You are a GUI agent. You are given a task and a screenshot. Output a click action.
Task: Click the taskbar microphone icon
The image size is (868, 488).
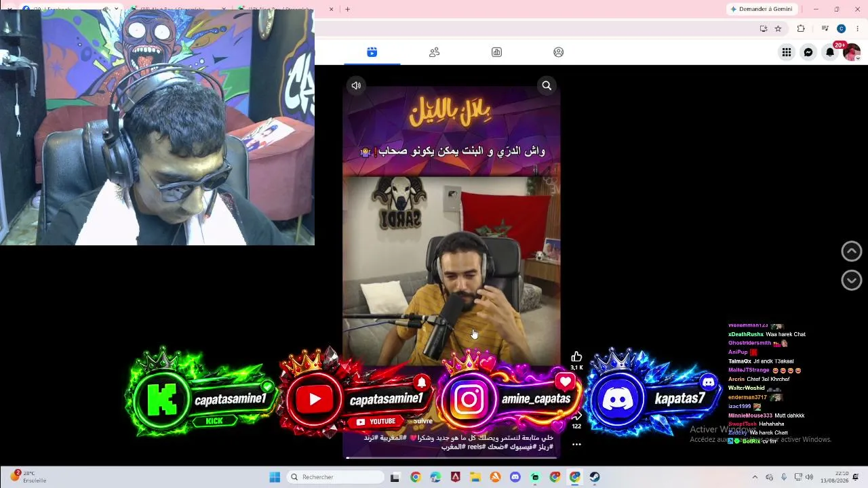[784, 477]
